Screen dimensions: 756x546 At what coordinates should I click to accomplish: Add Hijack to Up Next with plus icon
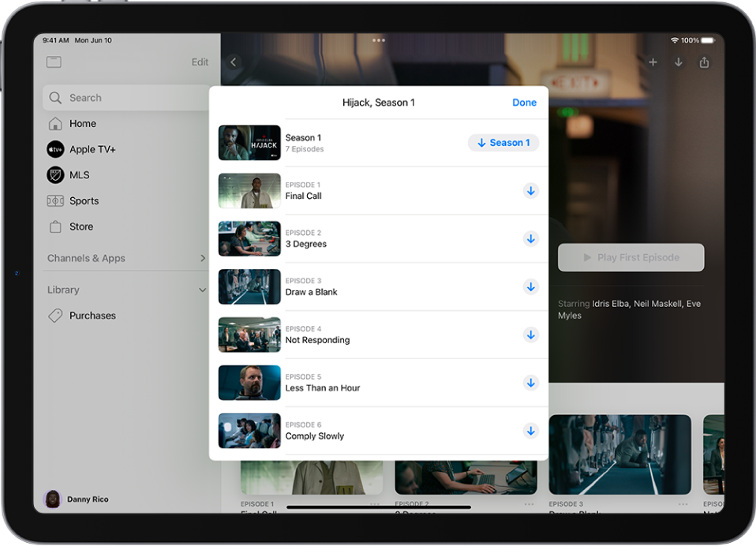pos(652,62)
